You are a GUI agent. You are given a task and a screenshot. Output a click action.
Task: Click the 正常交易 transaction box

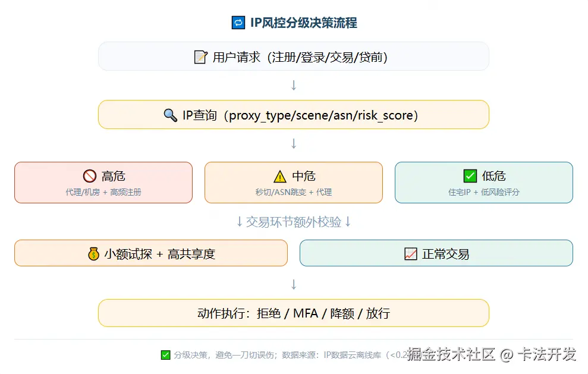[436, 253]
